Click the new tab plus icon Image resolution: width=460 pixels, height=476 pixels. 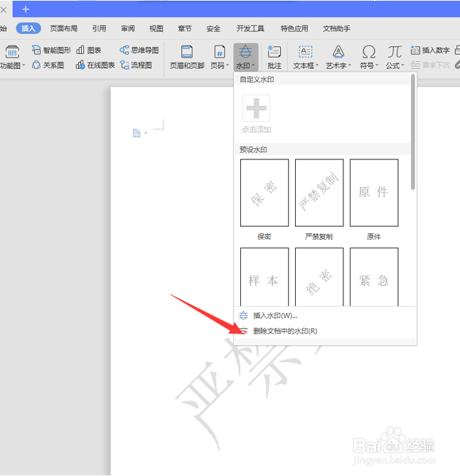click(26, 9)
